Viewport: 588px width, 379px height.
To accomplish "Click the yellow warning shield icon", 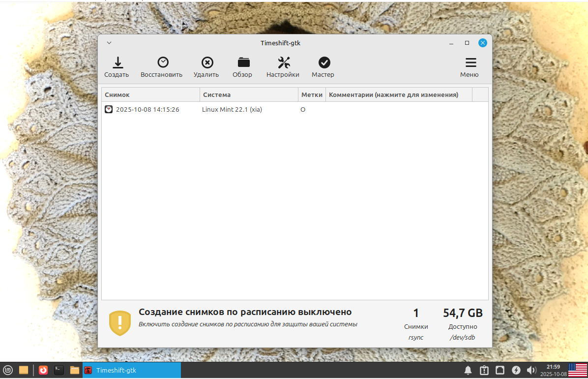I will pyautogui.click(x=118, y=323).
